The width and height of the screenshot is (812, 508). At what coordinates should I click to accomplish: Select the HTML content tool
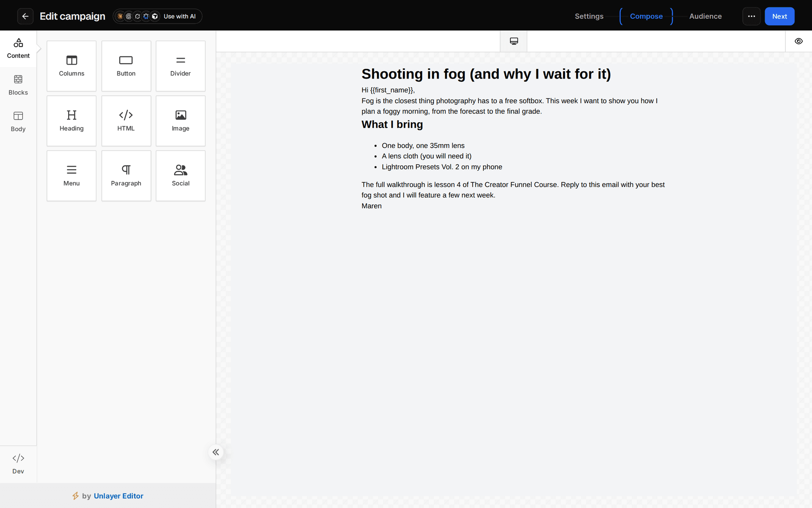(x=126, y=121)
